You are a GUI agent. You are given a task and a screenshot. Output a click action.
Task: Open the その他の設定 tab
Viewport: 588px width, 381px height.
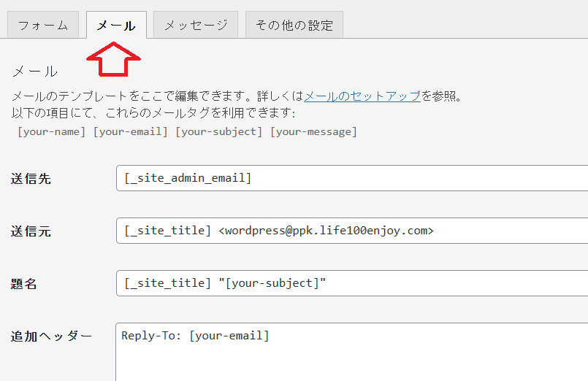click(294, 25)
